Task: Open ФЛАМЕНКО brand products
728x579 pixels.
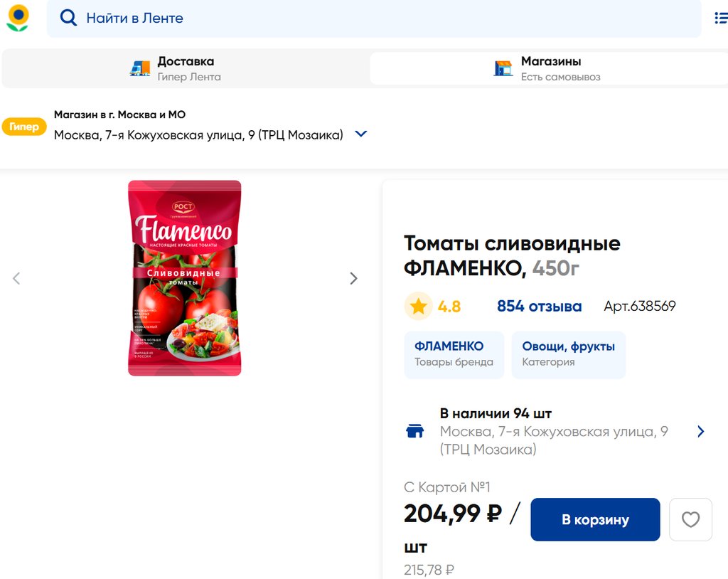Action: click(x=454, y=354)
